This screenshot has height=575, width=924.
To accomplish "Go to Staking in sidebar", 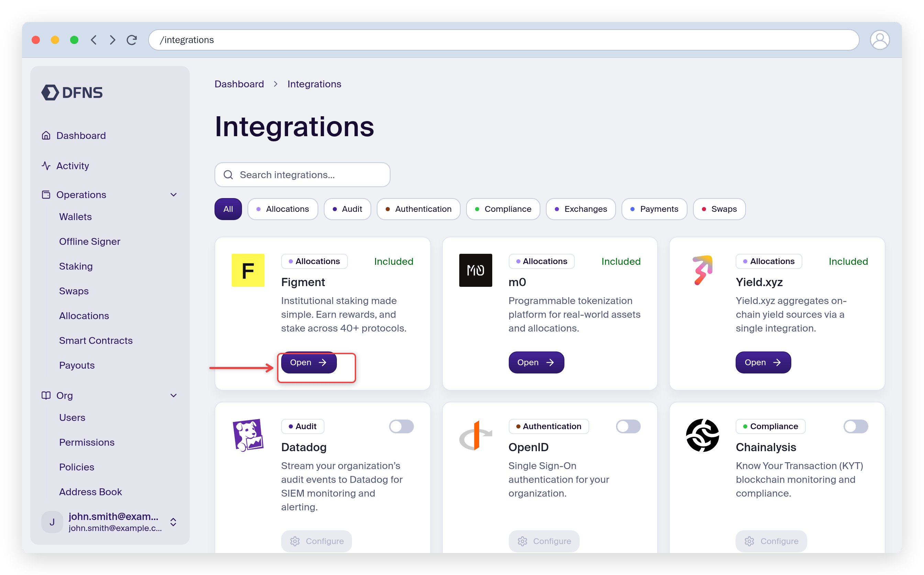I will point(76,266).
